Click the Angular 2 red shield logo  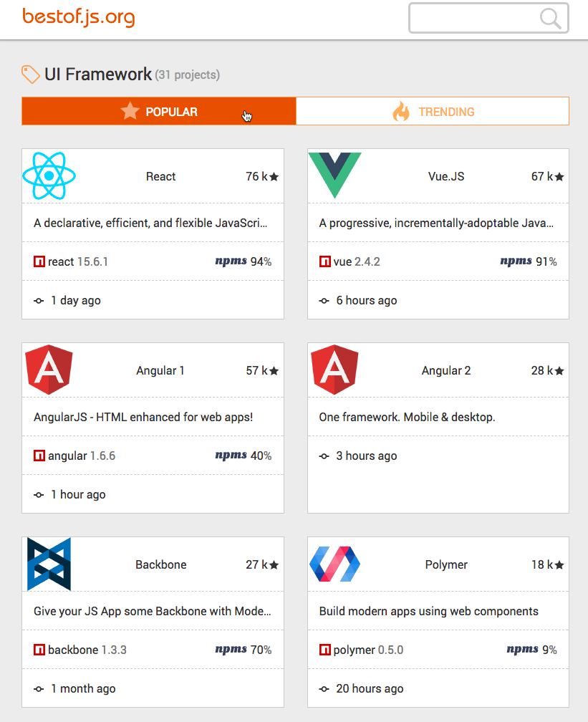334,370
